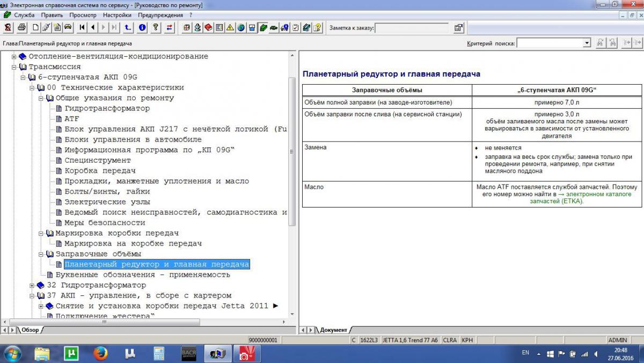Open the ATF tree item
Viewport: 644px width, 363px height.
[x=71, y=119]
